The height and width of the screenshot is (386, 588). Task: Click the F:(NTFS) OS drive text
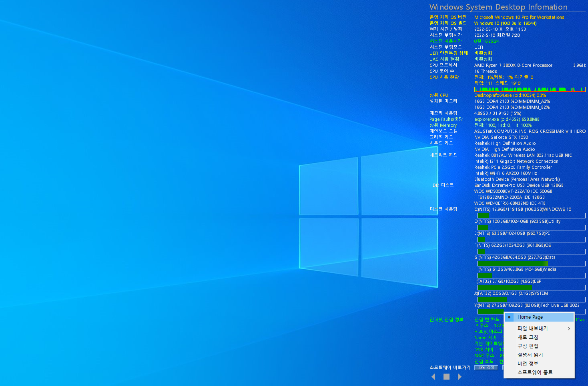(513, 245)
